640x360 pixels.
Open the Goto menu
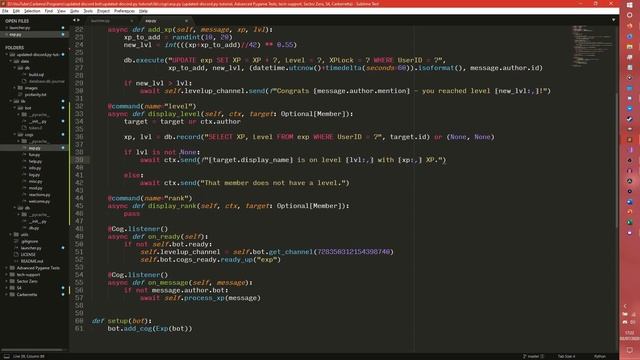[74, 11]
